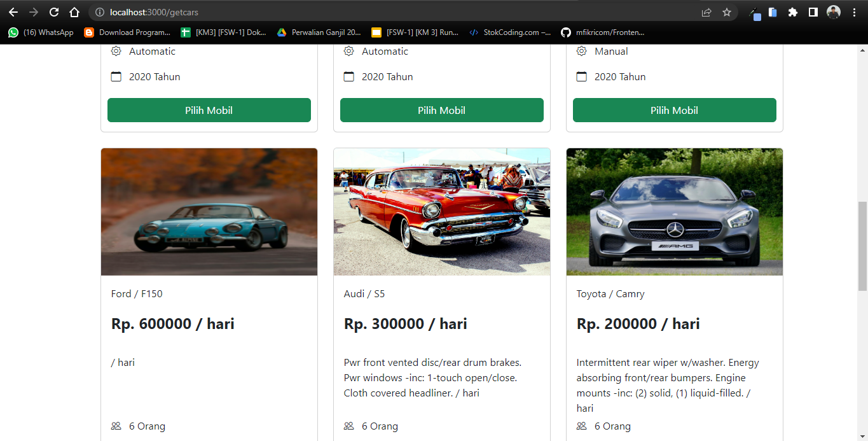Click the address bar URL field
This screenshot has height=441, width=868.
point(382,12)
